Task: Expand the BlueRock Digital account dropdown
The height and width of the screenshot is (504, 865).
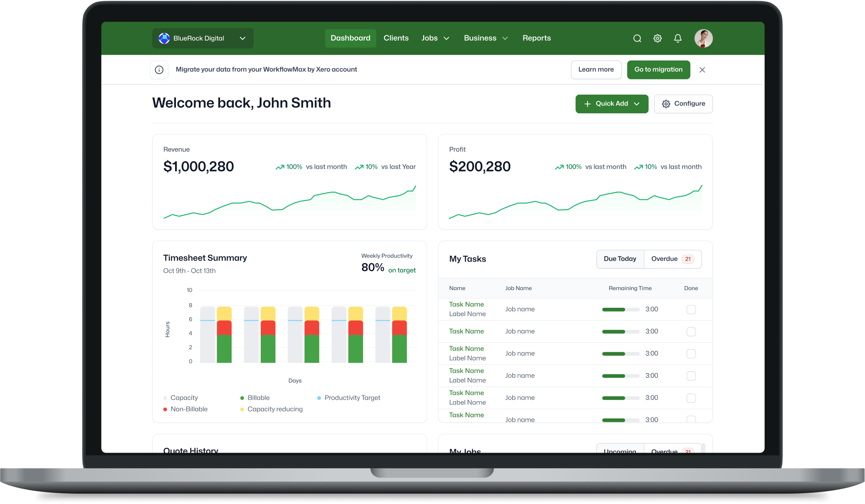Action: coord(243,38)
